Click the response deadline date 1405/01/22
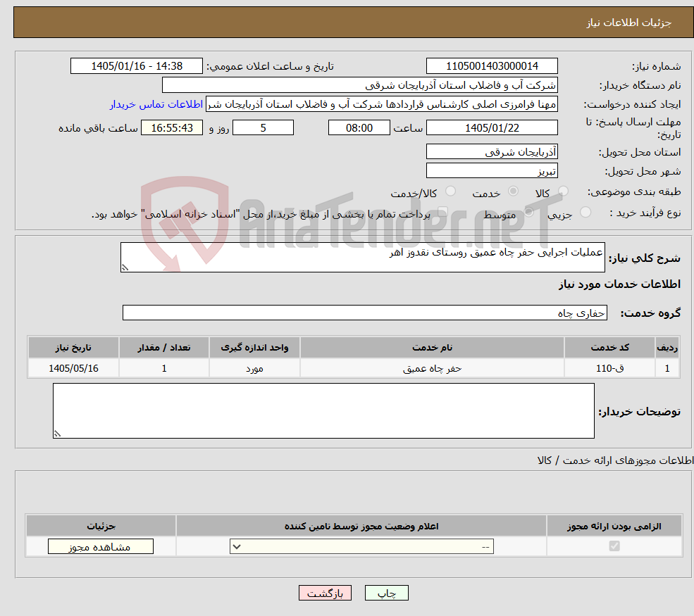 tap(492, 128)
